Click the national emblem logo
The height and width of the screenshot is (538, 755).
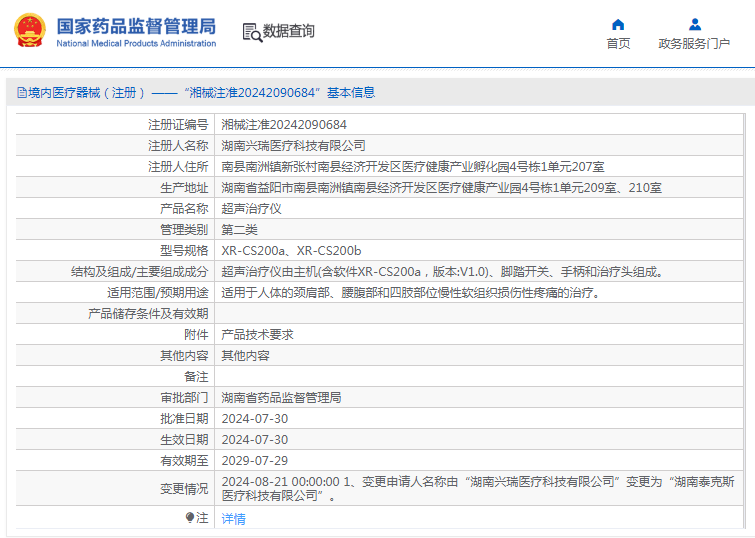click(30, 30)
